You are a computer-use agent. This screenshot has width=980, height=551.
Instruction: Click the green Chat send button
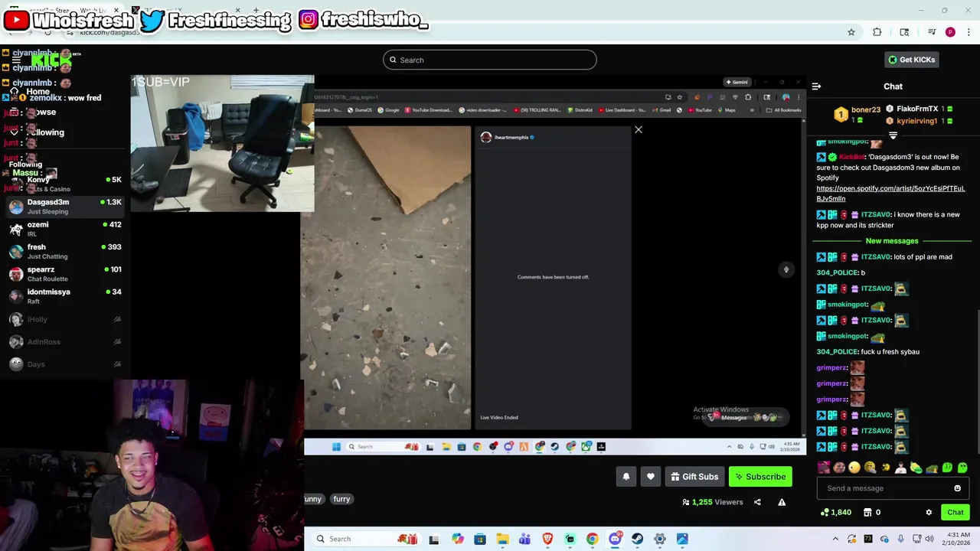click(x=955, y=513)
